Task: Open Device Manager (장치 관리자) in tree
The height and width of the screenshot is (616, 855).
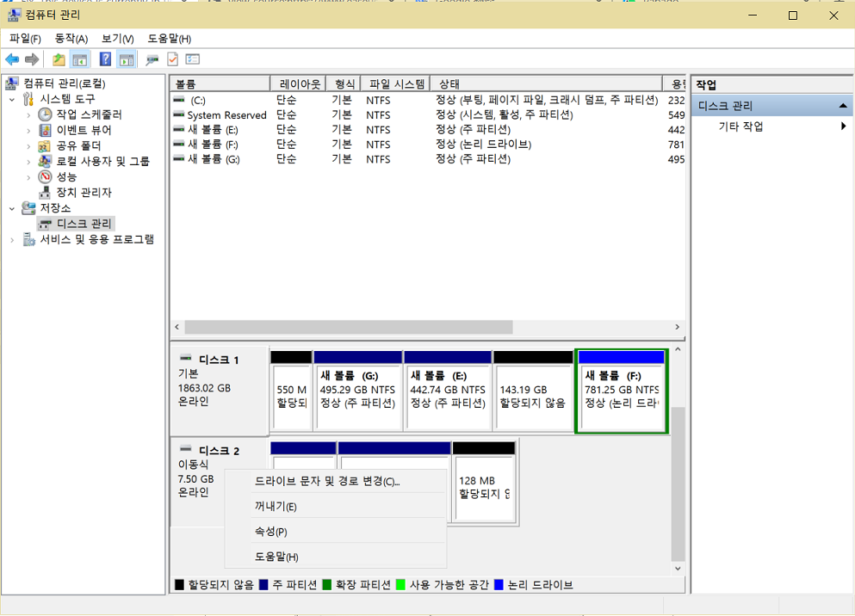Action: 84,193
